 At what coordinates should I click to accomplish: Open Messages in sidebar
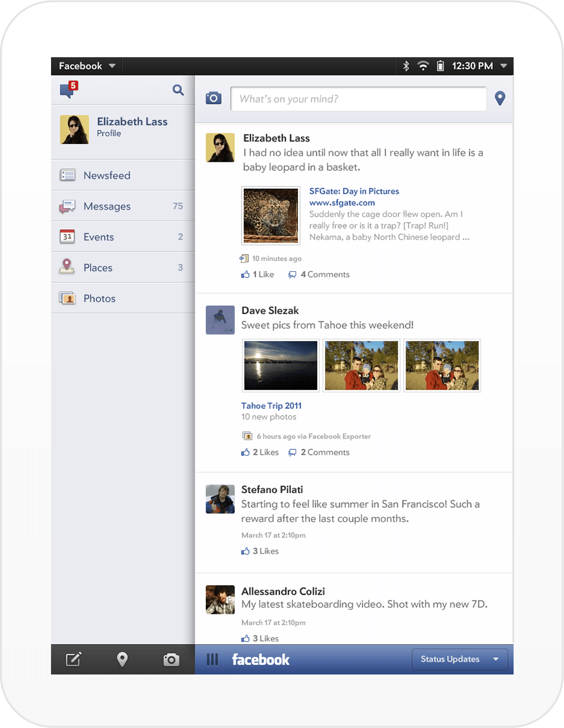coord(123,206)
